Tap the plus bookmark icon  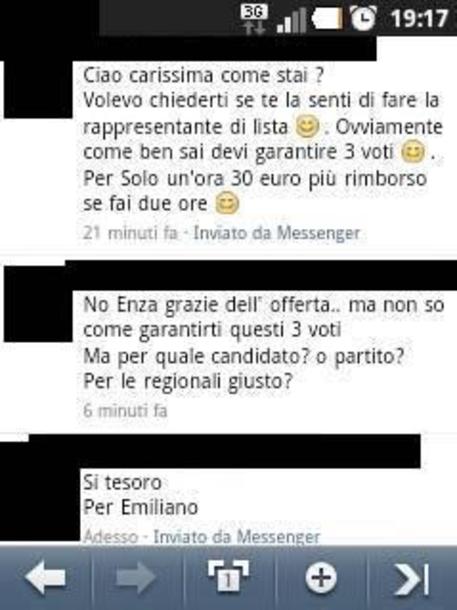tap(321, 577)
